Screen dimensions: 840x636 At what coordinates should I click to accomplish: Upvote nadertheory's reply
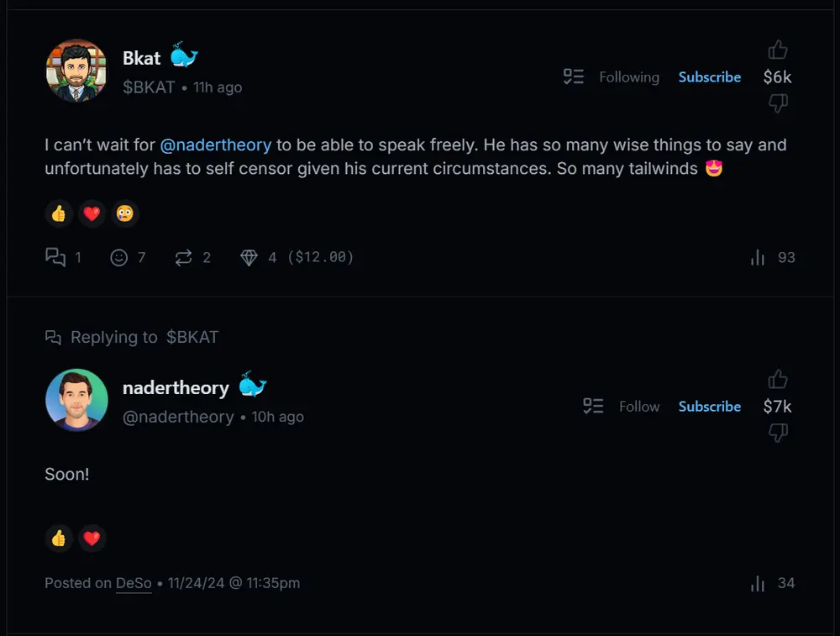(778, 380)
